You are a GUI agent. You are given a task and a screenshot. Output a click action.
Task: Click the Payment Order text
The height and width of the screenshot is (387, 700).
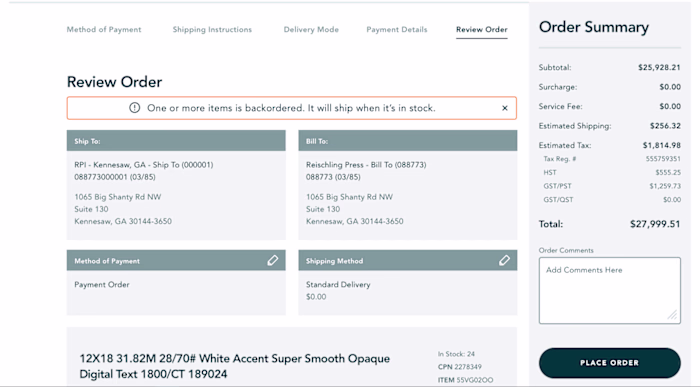click(102, 284)
